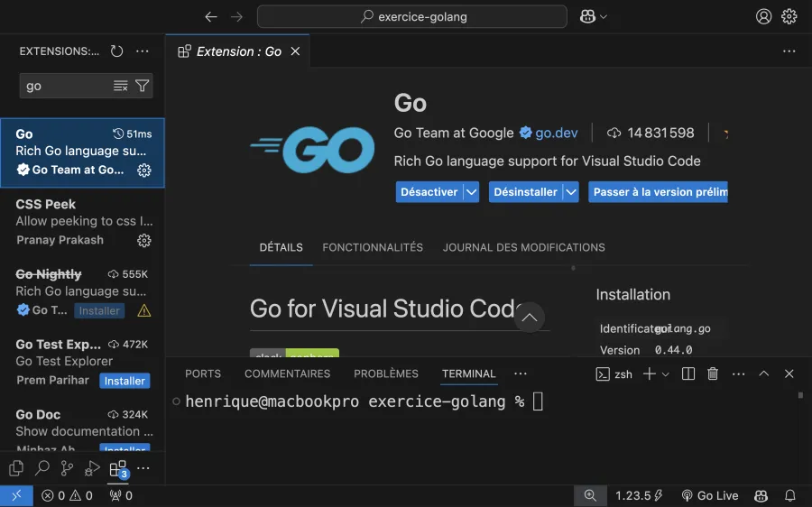
Task: Open the Source Control view
Action: click(67, 468)
